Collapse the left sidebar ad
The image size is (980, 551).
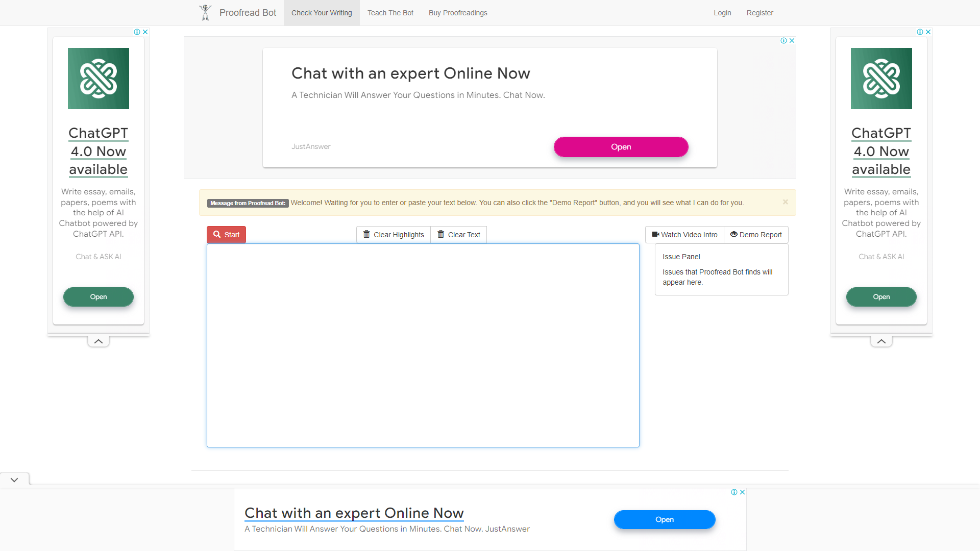tap(98, 341)
